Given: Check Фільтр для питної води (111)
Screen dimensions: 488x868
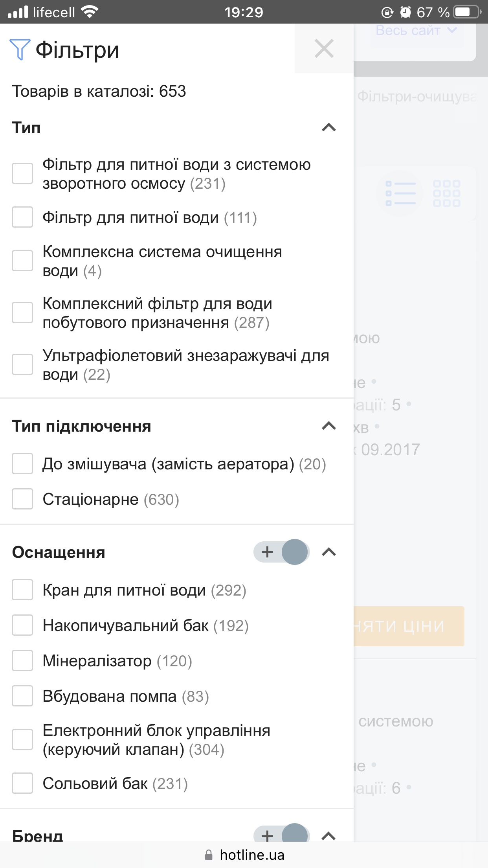Looking at the screenshot, I should coord(22,217).
